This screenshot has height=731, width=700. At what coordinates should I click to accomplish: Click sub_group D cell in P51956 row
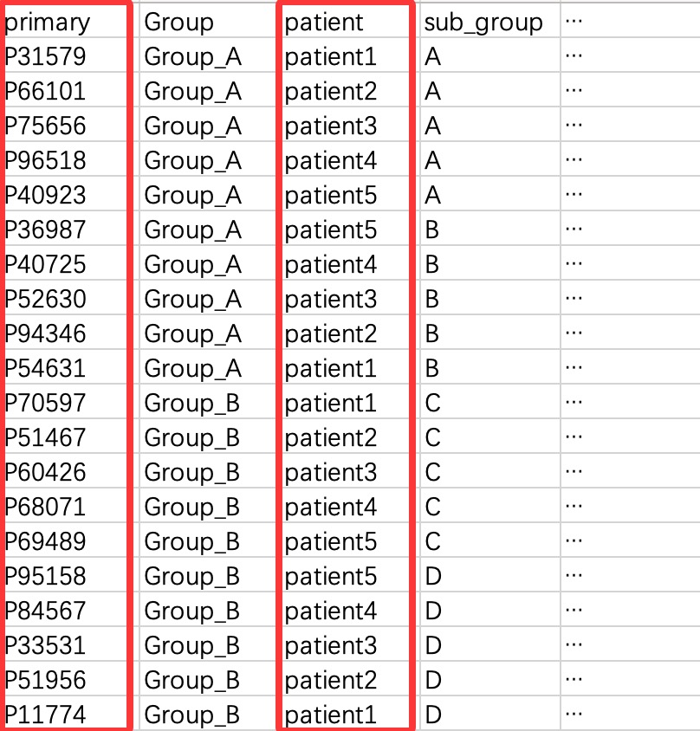[432, 681]
